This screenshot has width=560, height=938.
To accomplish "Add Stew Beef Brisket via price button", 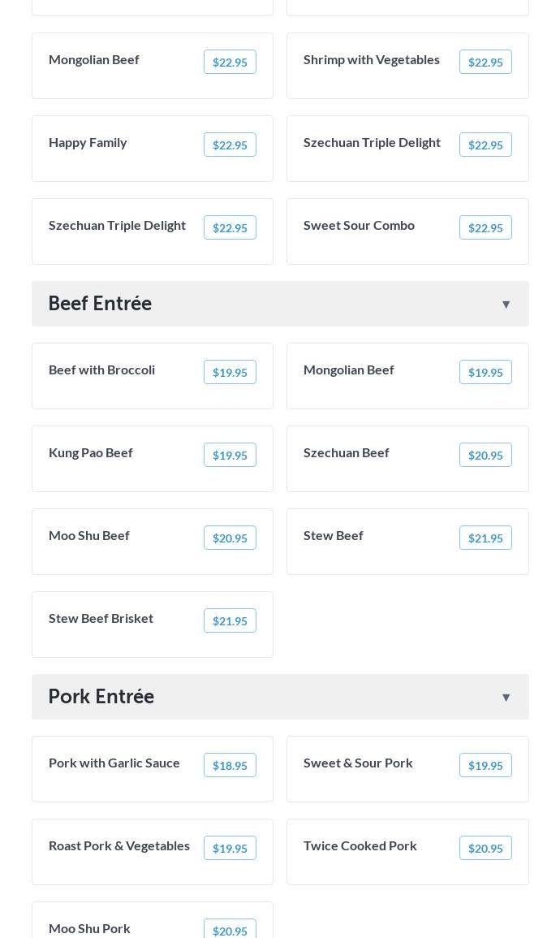I will (230, 621).
